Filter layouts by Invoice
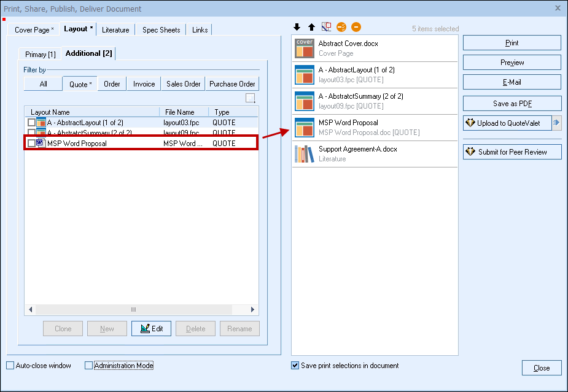This screenshot has height=392, width=568. (144, 84)
